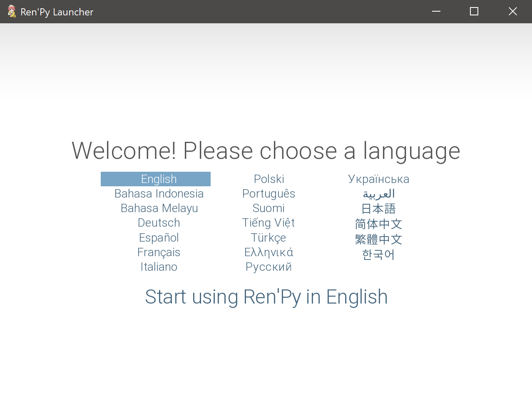Choose Español from the language list
Viewport: 532px width, 420px height.
(x=159, y=237)
